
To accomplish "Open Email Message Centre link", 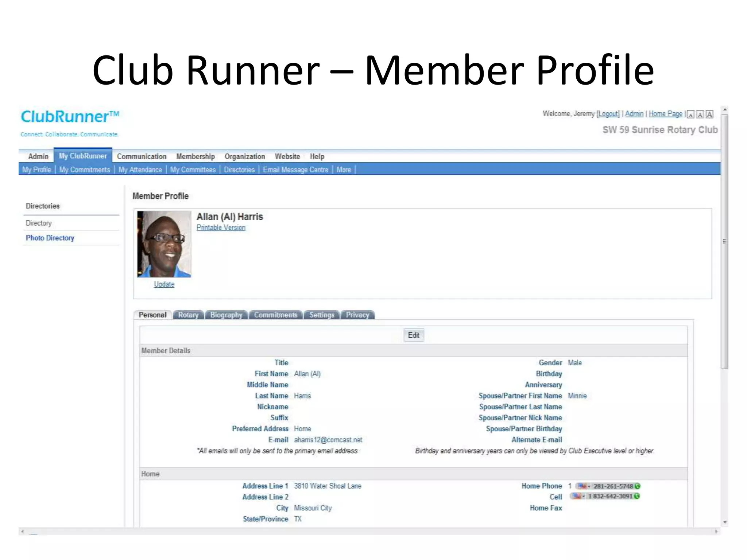I will pyautogui.click(x=295, y=170).
